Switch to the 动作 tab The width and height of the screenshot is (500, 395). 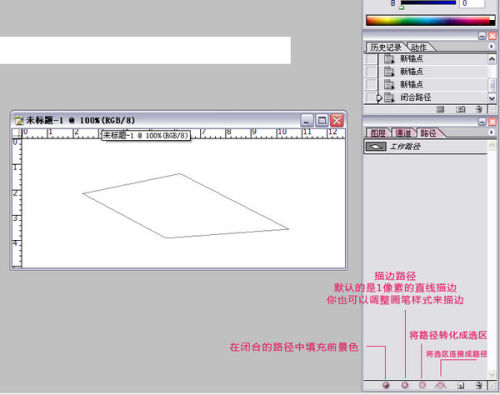tap(419, 47)
